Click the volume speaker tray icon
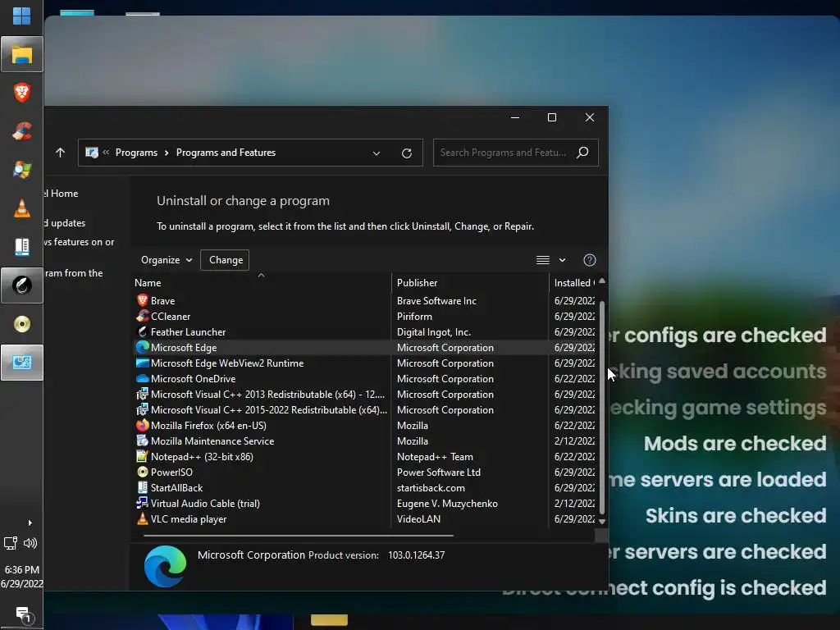The width and height of the screenshot is (840, 630). coord(30,543)
